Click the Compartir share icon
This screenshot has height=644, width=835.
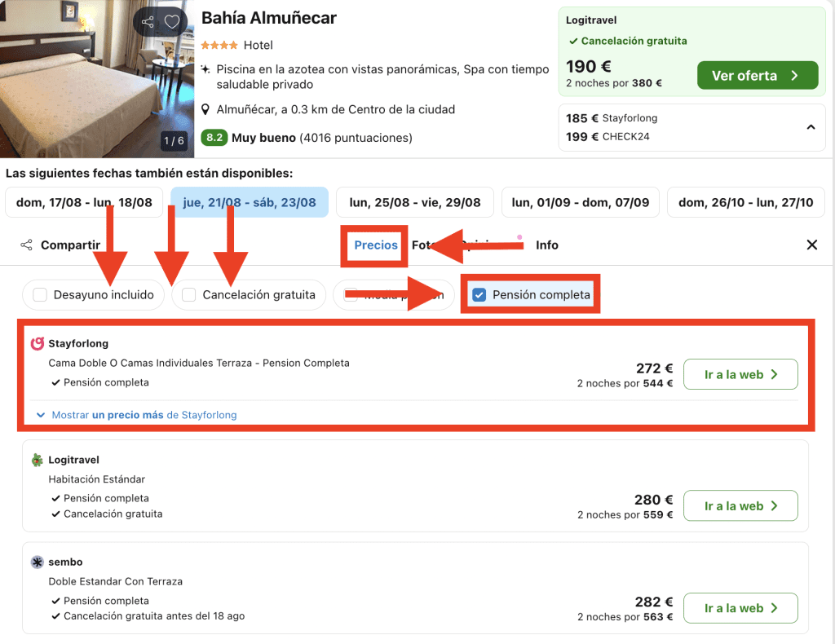[x=27, y=245]
